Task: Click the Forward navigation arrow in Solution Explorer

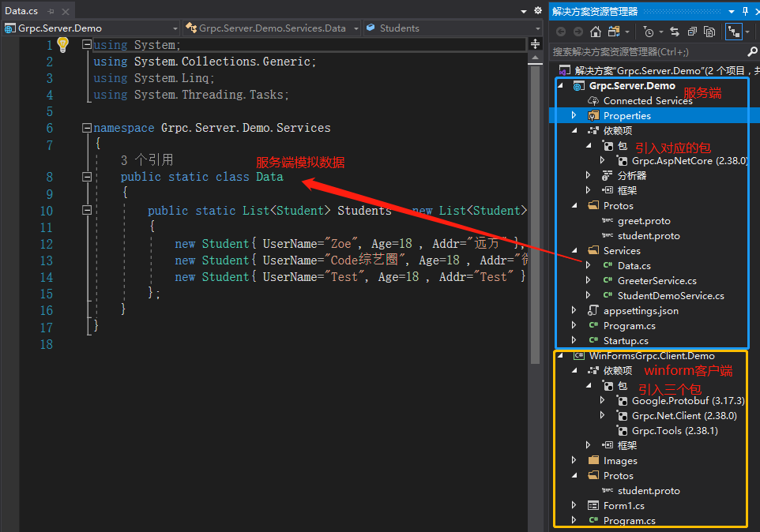Action: [x=578, y=32]
